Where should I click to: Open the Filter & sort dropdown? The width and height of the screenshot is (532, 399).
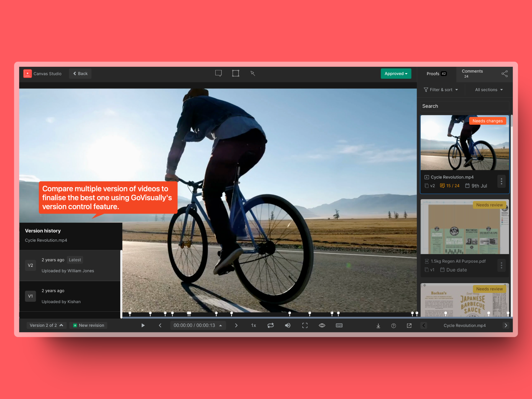(x=441, y=89)
